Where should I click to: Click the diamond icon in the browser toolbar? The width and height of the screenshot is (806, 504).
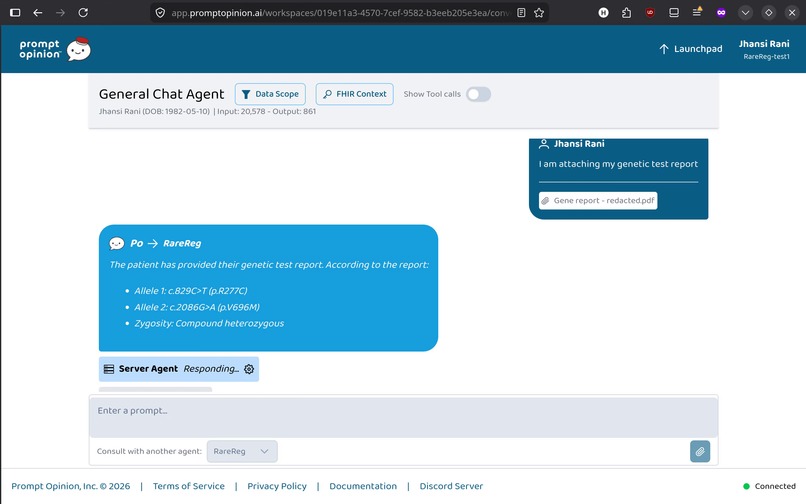768,13
